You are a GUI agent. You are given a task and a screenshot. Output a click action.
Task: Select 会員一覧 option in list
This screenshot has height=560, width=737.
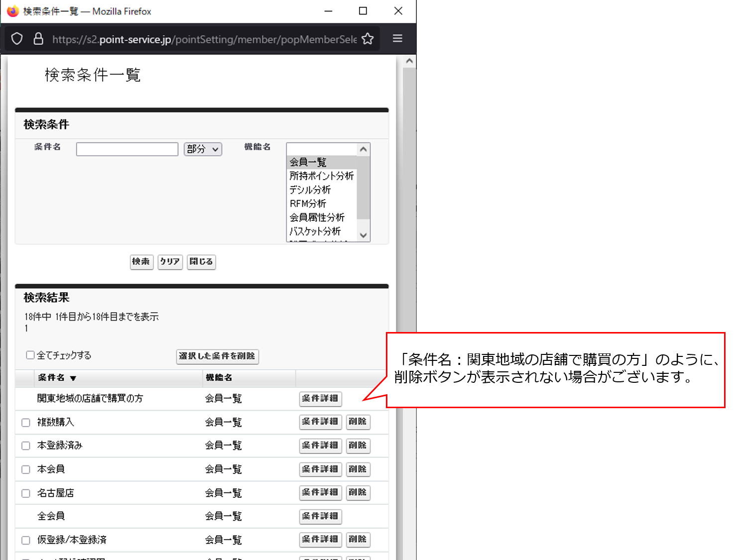click(x=308, y=162)
